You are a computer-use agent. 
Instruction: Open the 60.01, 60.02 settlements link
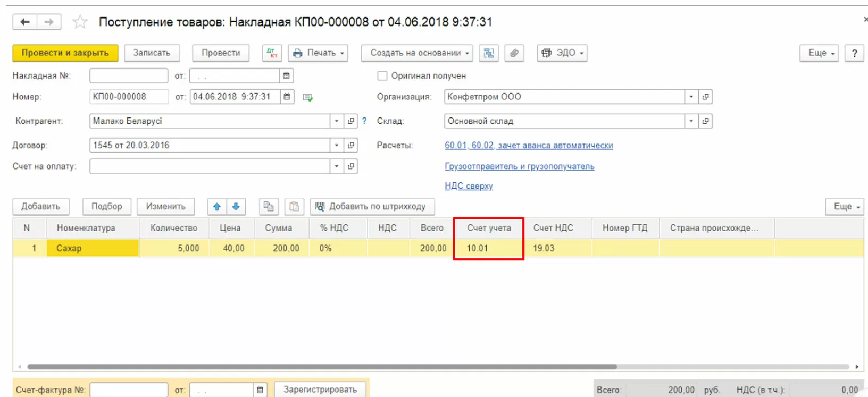(x=529, y=145)
